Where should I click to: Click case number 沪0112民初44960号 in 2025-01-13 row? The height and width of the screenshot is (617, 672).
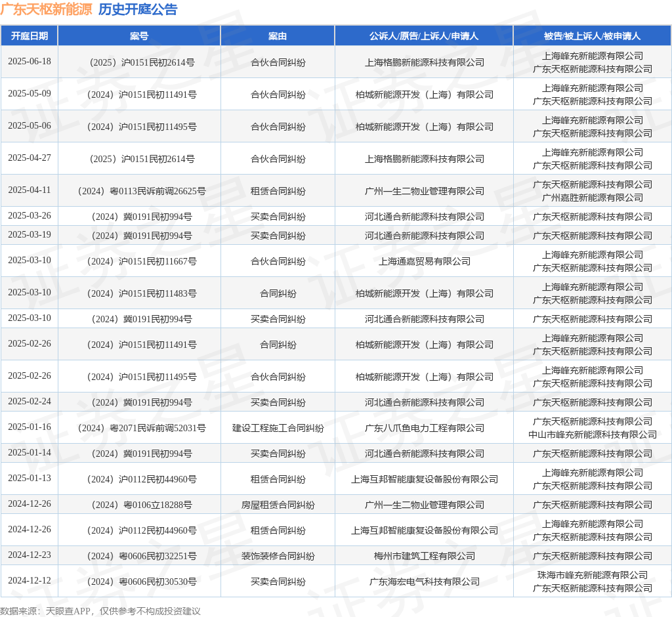point(142,479)
